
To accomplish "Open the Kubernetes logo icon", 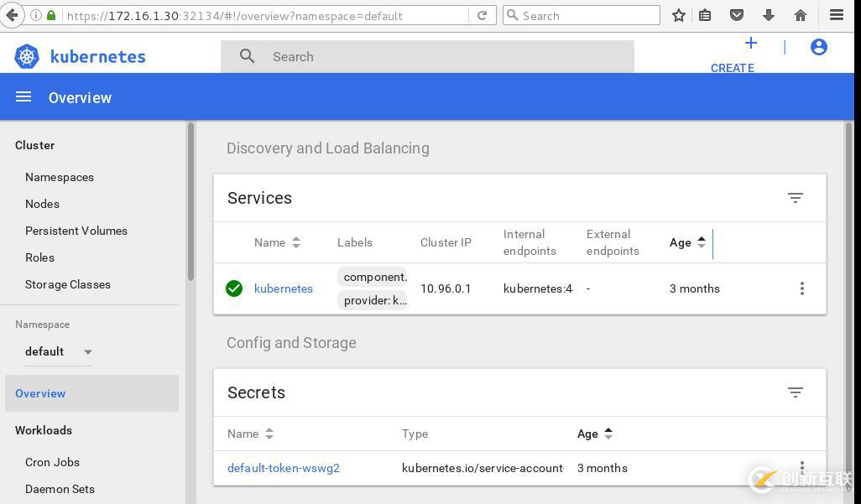I will (x=26, y=56).
